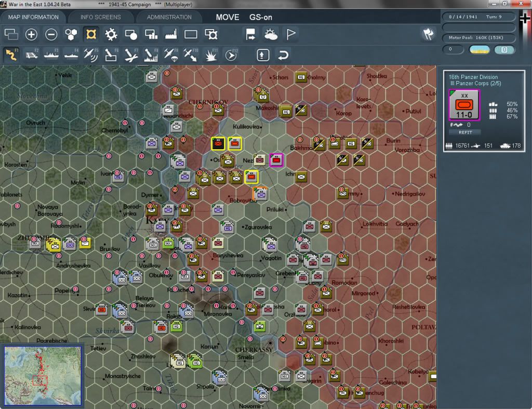Click the Mirgorod town label

click(x=363, y=293)
